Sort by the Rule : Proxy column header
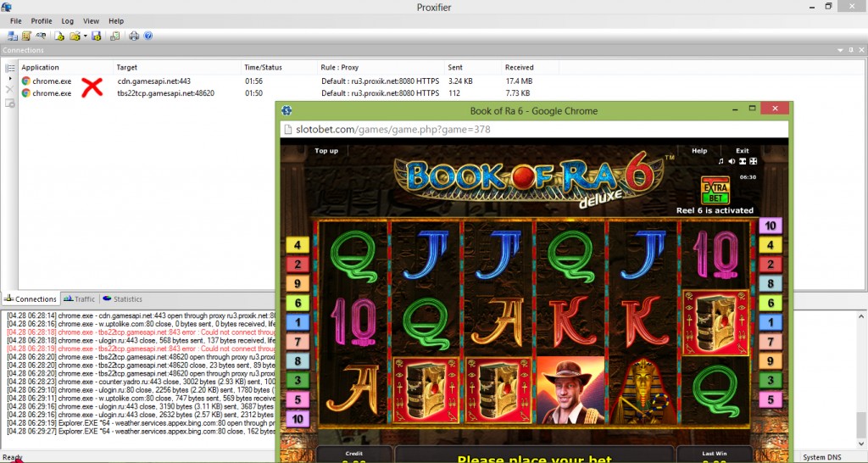Screen dimensions: 868x463 point(381,68)
